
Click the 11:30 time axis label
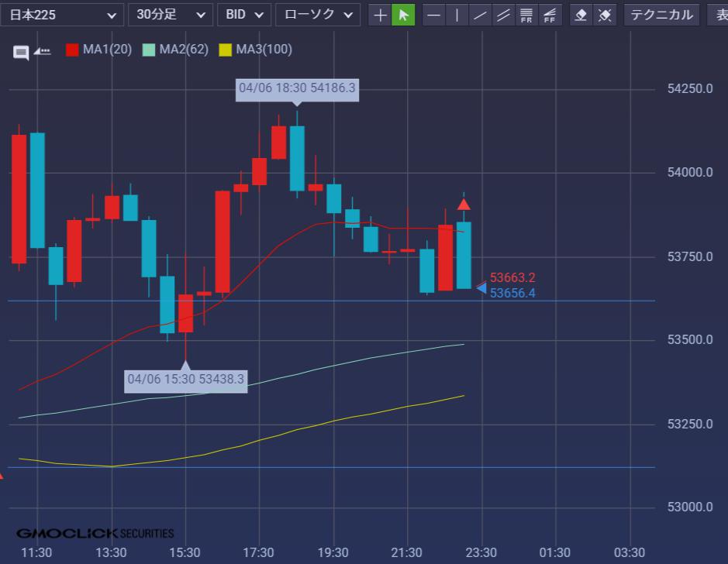[36, 553]
